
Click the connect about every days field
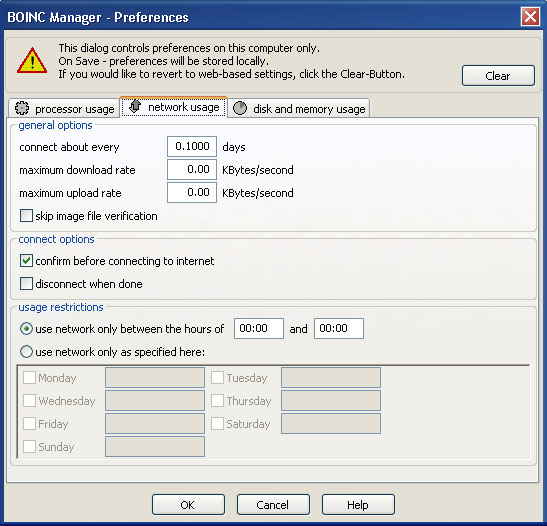192,146
